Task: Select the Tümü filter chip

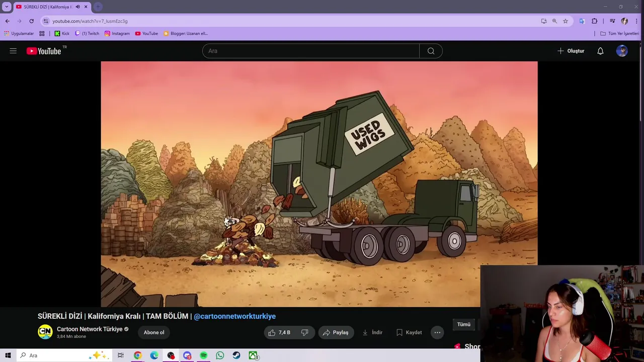Action: coord(464,324)
